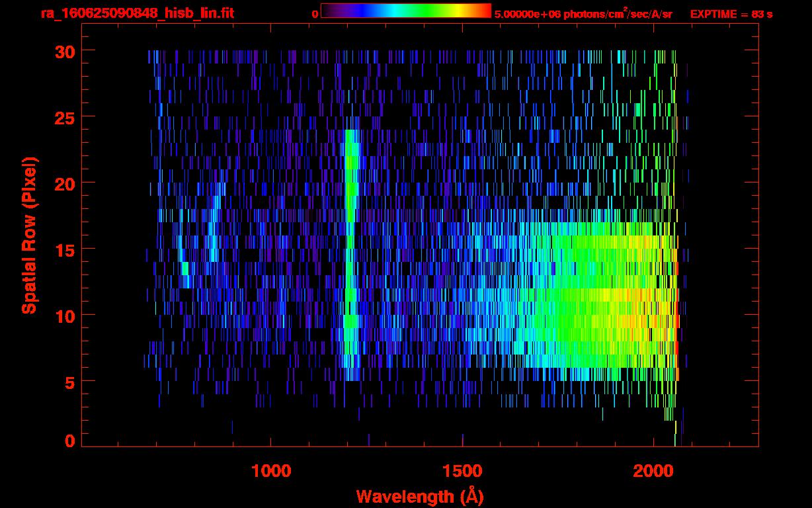Image resolution: width=812 pixels, height=508 pixels.
Task: Select the red end of the color bar
Action: pyautogui.click(x=486, y=11)
